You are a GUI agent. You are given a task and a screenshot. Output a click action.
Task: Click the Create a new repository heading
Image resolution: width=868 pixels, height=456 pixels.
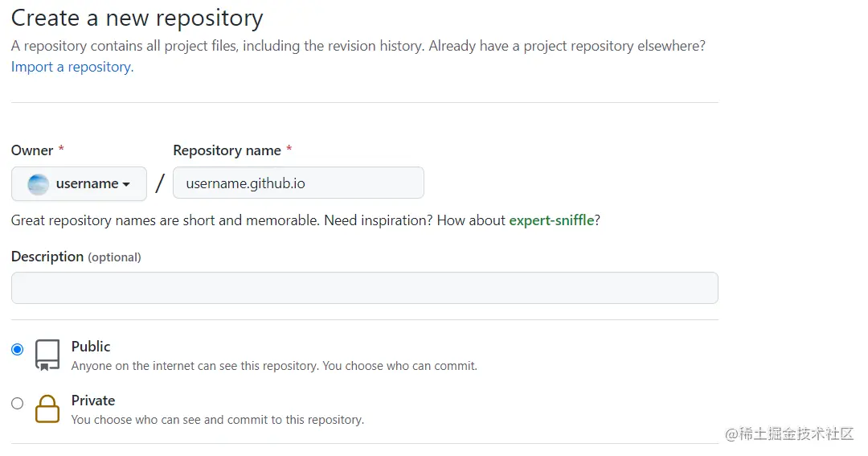137,18
